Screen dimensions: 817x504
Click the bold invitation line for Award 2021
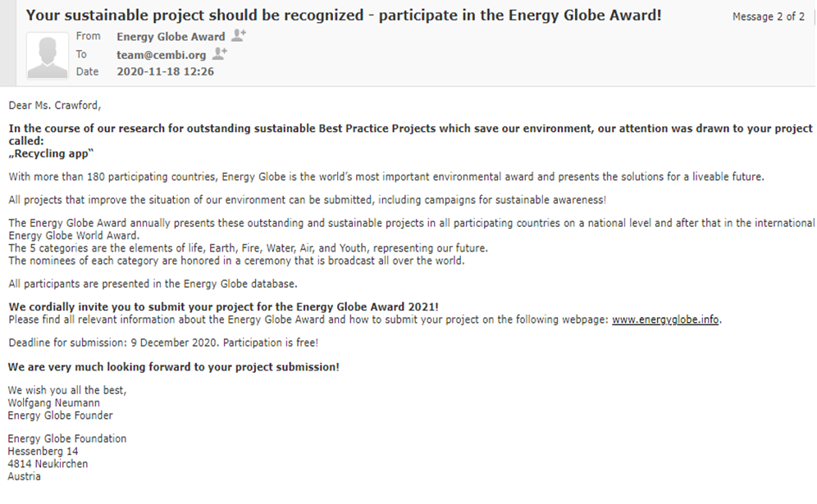coord(224,307)
